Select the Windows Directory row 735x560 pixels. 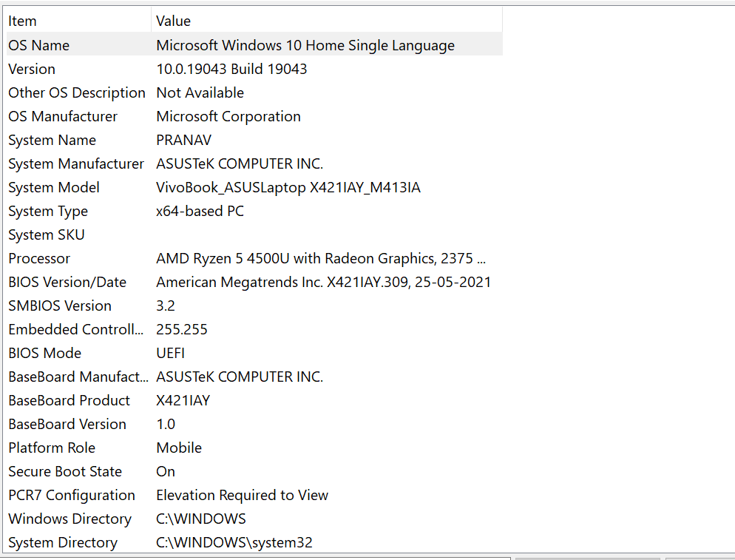pyautogui.click(x=70, y=519)
